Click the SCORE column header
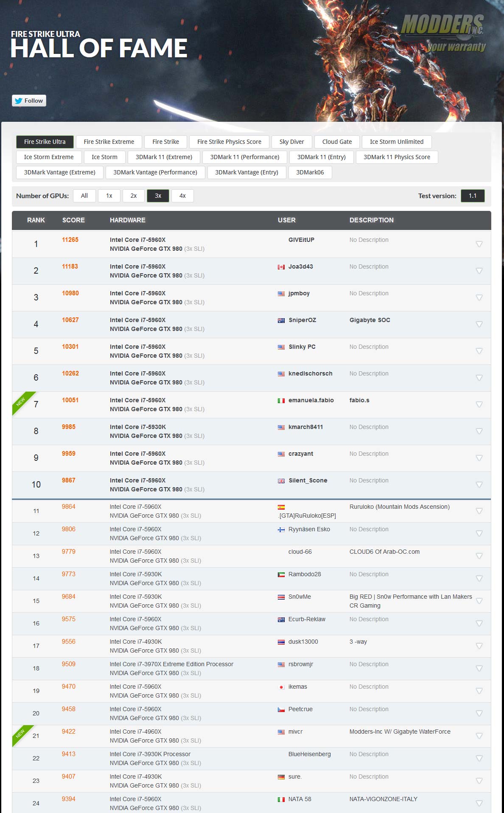504x813 pixels. [73, 220]
